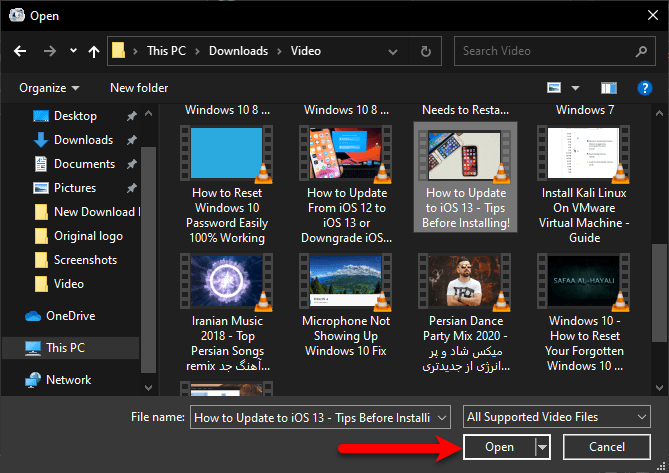Click the pin icon beside Desktop
669x473 pixels.
(132, 116)
